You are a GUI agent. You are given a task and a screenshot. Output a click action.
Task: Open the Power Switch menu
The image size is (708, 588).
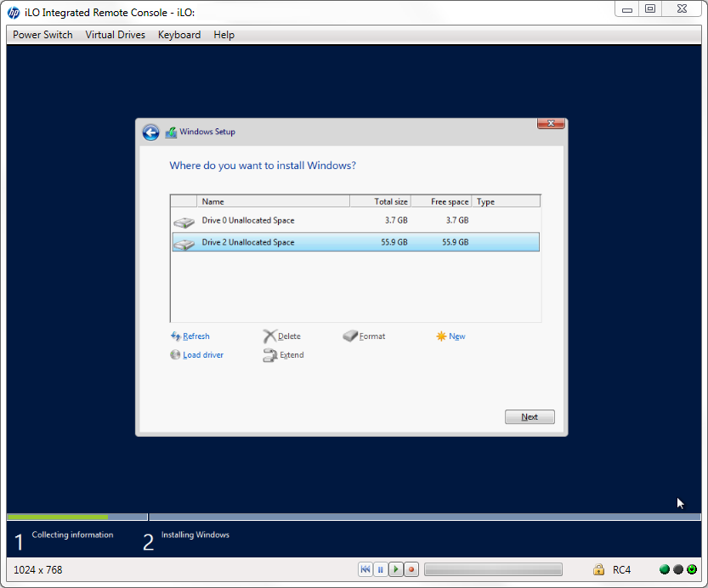(x=42, y=35)
